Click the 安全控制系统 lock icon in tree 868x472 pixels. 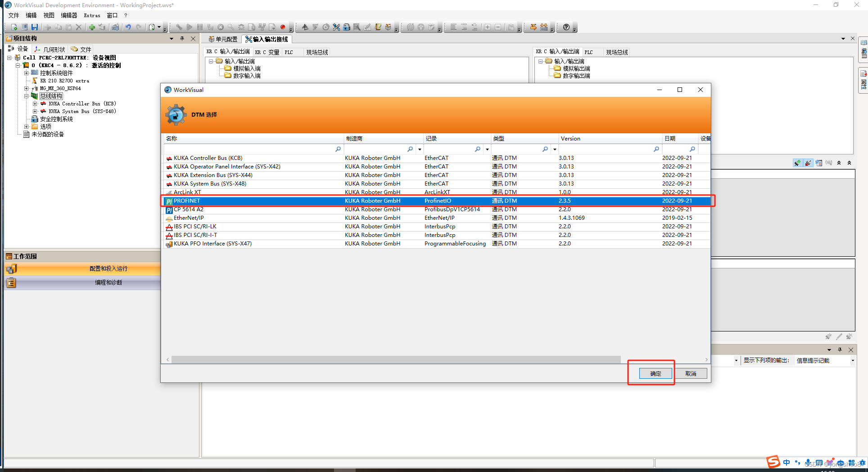pyautogui.click(x=35, y=119)
